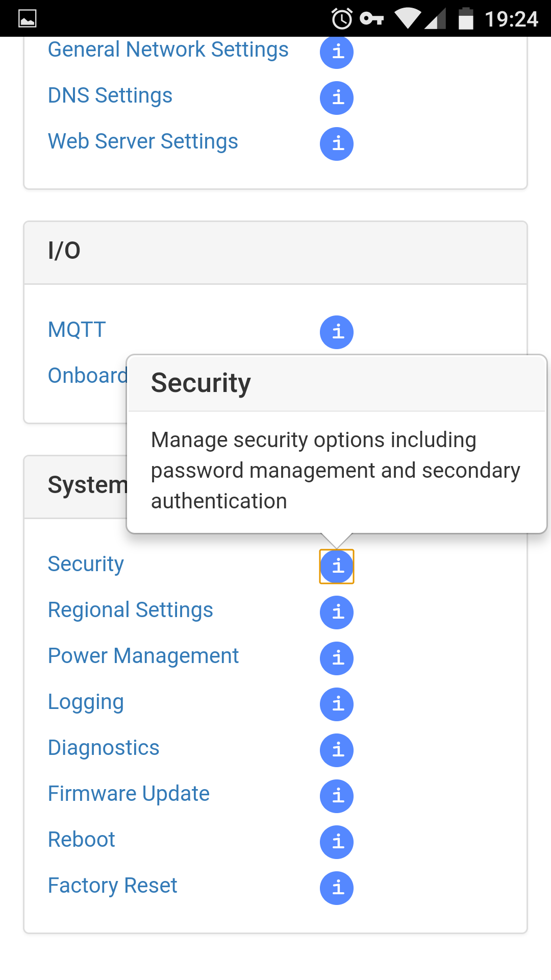Show info for MQTT
The image size is (551, 980).
[337, 332]
